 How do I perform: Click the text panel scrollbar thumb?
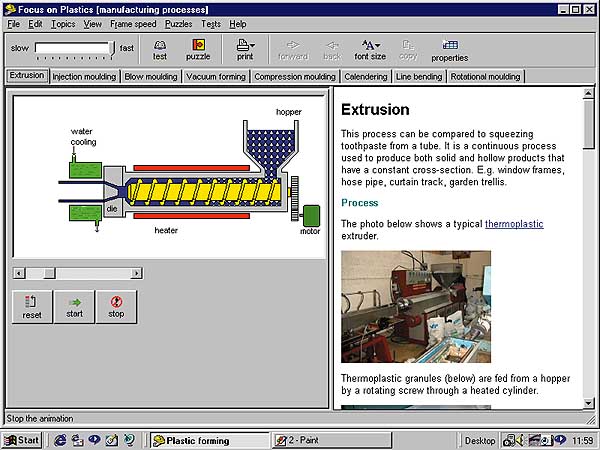[589, 124]
